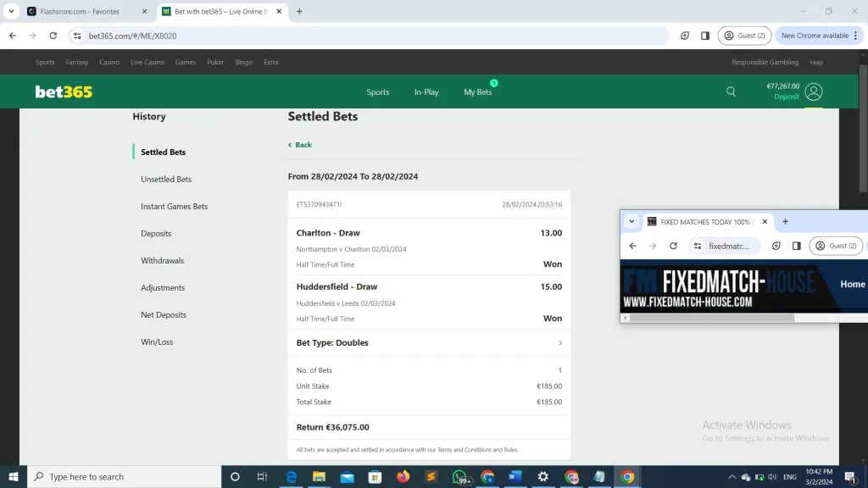Click the bet365 search magnifier icon
The image size is (868, 488).
[731, 91]
